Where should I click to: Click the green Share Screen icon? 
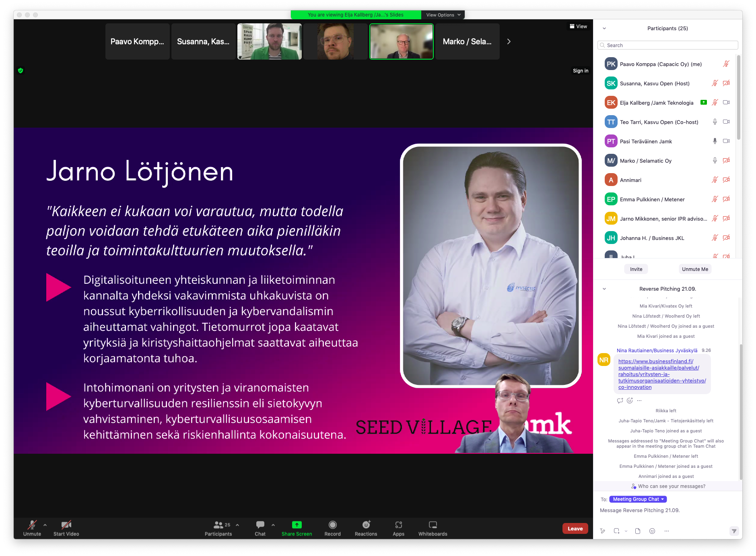tap(297, 525)
